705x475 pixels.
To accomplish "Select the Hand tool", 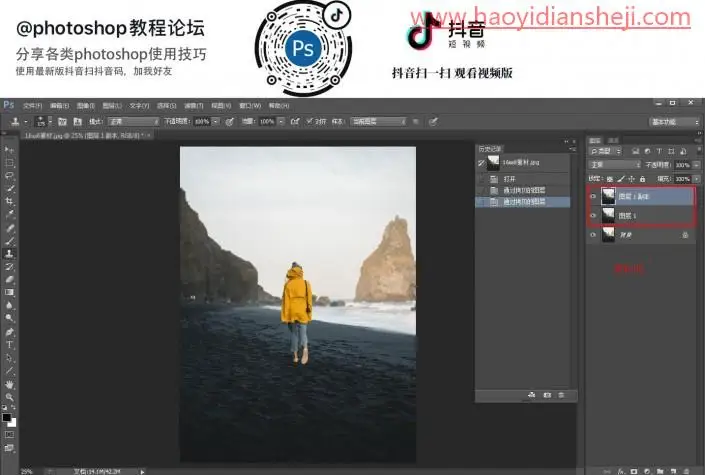I will [x=9, y=385].
